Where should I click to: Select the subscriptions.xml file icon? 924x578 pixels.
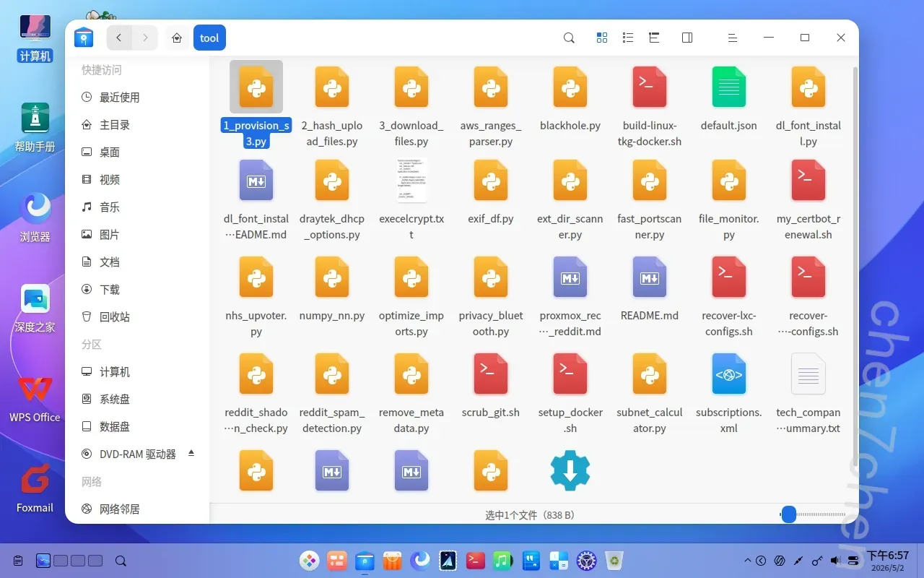click(x=729, y=374)
